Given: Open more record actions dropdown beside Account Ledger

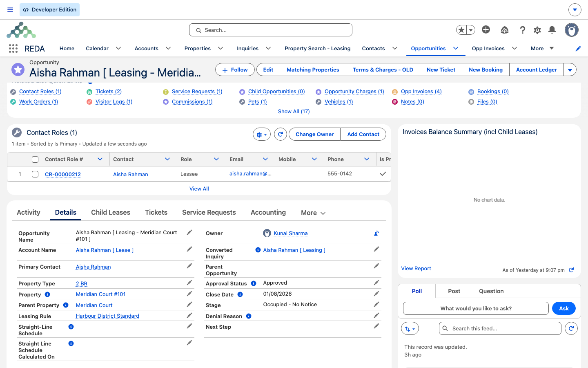Looking at the screenshot, I should pos(570,70).
